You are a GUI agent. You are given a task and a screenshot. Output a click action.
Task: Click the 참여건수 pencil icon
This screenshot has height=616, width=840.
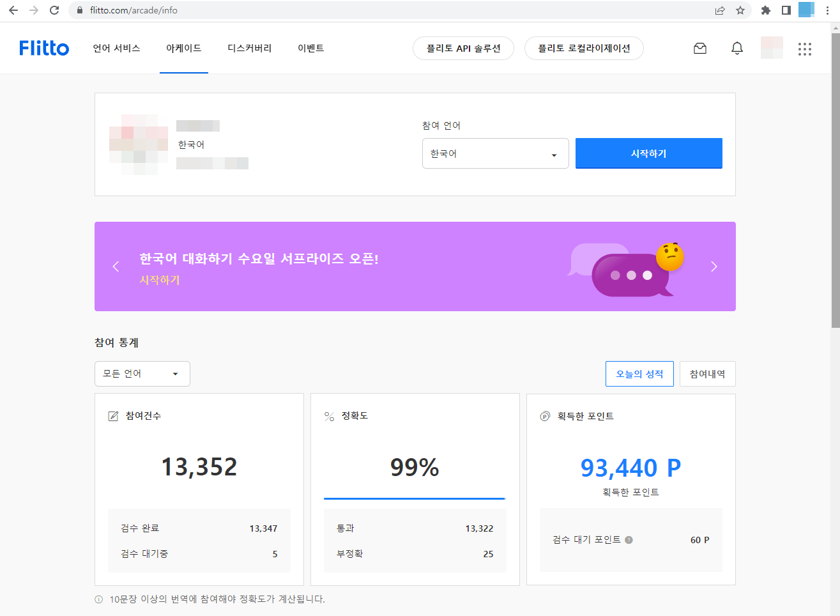click(x=112, y=415)
